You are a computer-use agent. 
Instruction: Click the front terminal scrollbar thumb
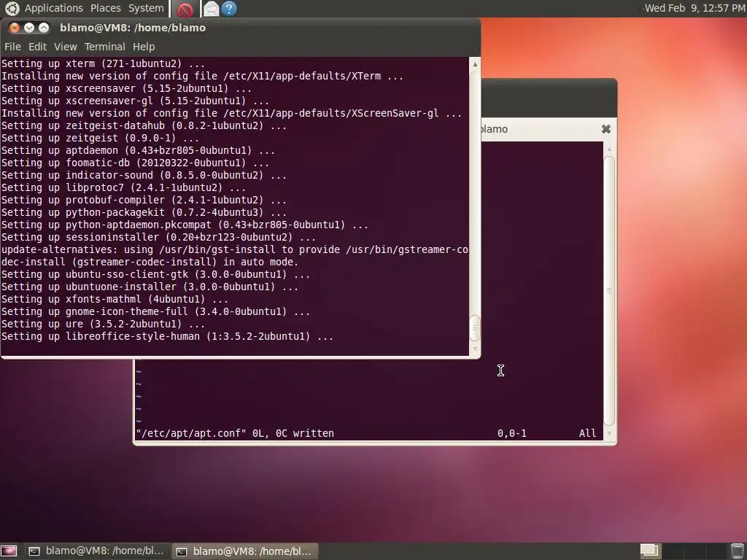475,327
